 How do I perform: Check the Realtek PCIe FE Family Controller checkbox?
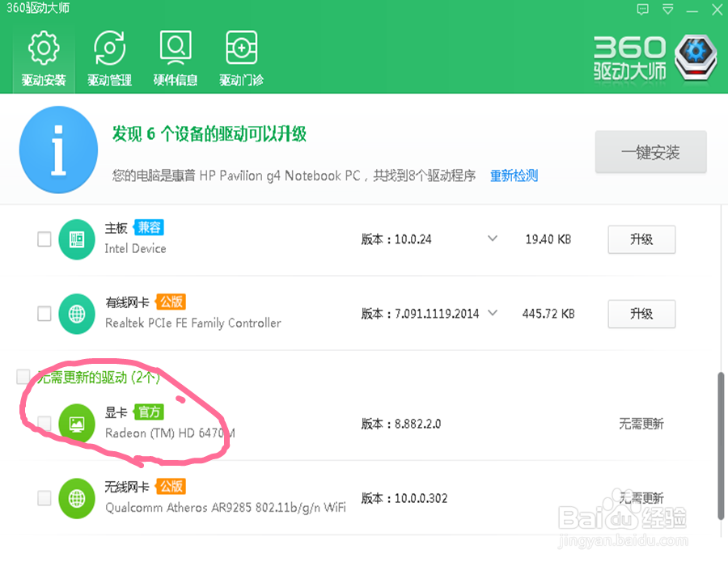click(44, 314)
